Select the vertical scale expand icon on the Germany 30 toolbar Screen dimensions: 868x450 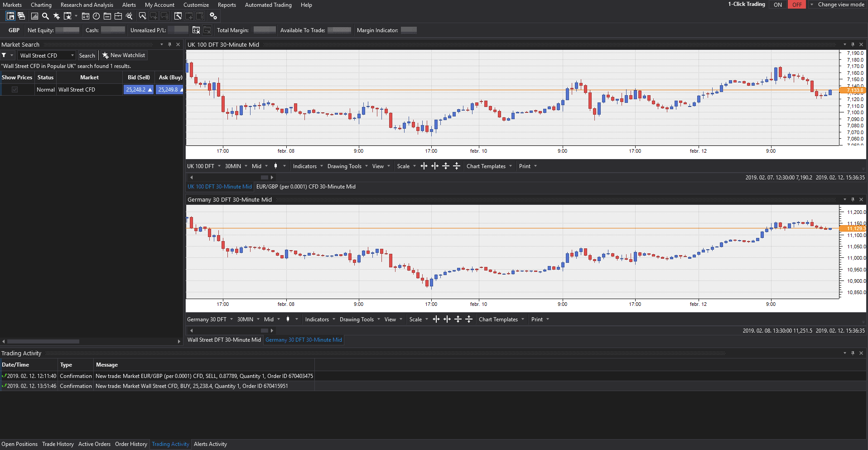click(458, 319)
